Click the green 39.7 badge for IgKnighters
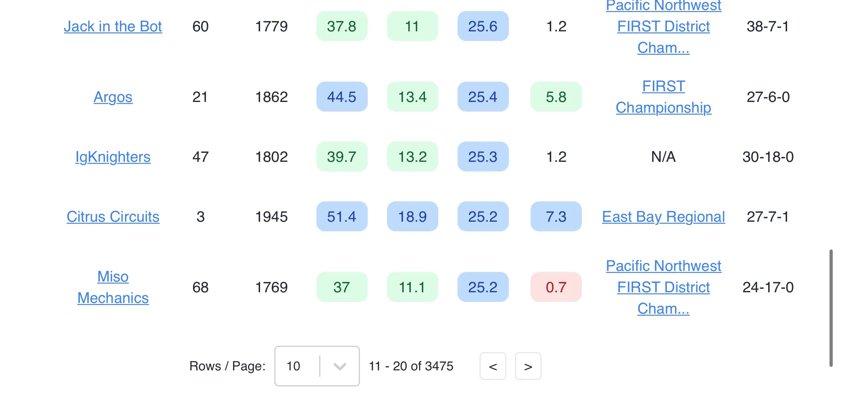 click(x=341, y=157)
